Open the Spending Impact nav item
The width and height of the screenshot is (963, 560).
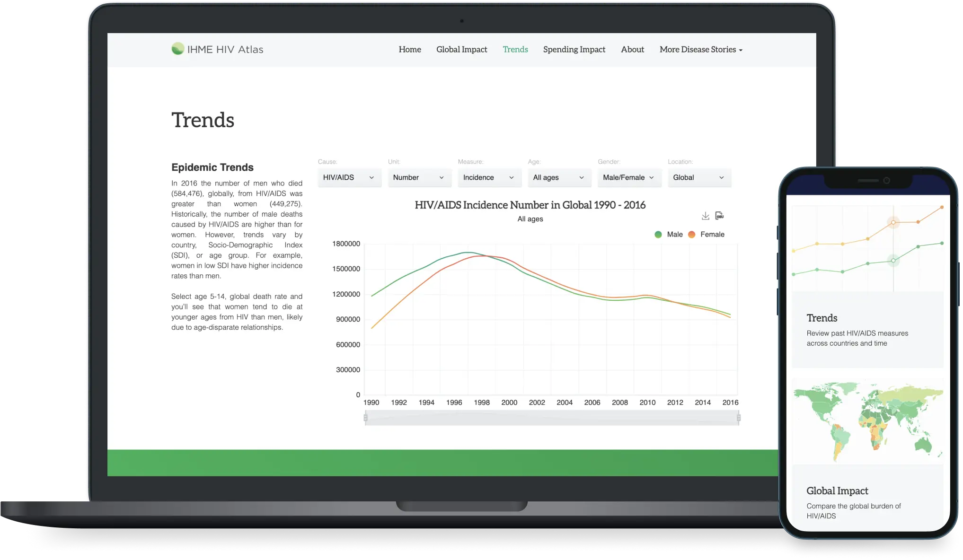pos(574,50)
